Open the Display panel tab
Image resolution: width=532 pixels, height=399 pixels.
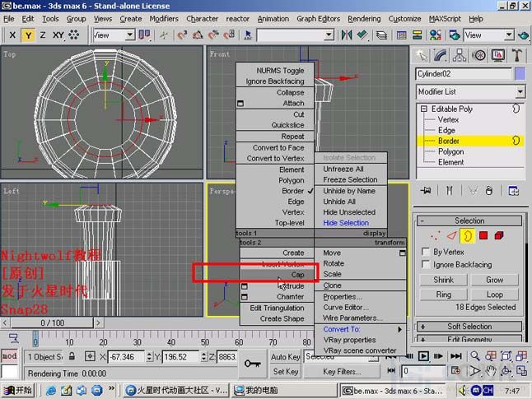click(x=497, y=55)
